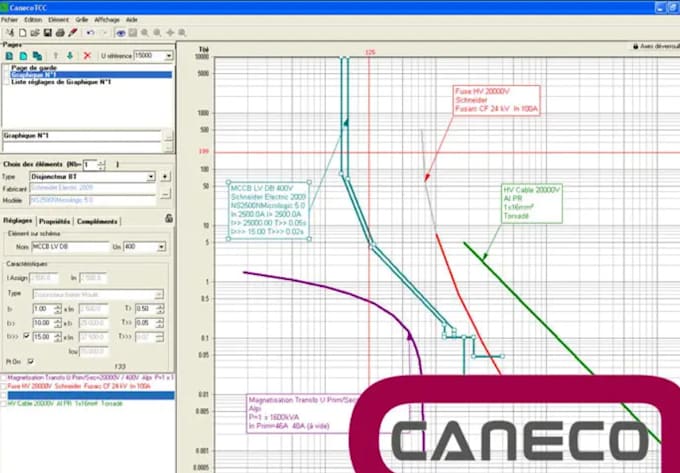Click the first toolbar icon beside New
This screenshot has height=473, width=680.
click(10, 33)
